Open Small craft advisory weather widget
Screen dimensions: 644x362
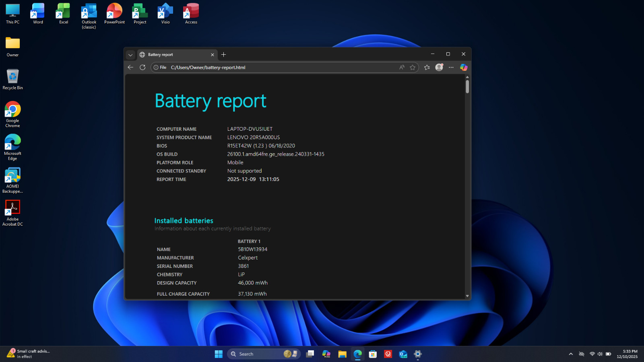tap(28, 354)
